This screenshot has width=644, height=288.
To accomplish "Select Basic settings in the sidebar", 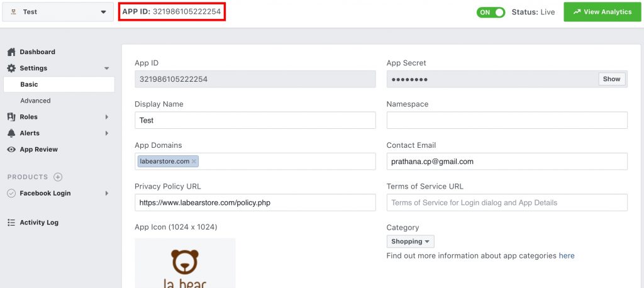I will 58,84.
